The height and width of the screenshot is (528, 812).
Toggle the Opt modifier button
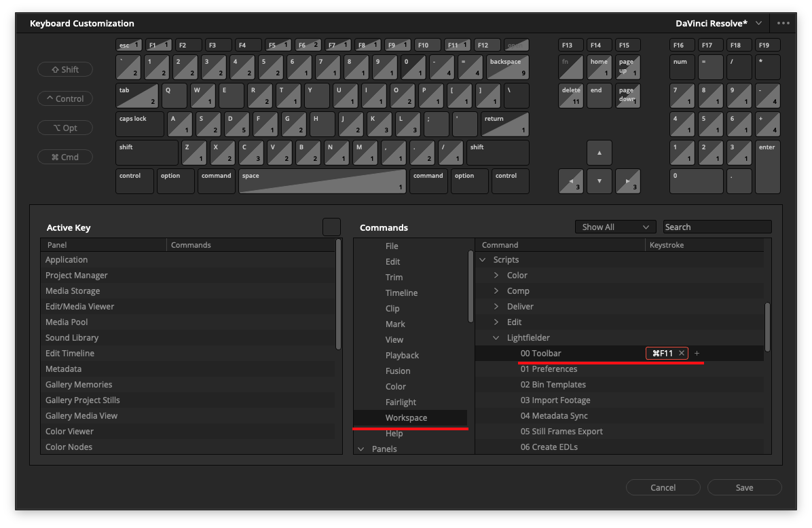pos(65,128)
